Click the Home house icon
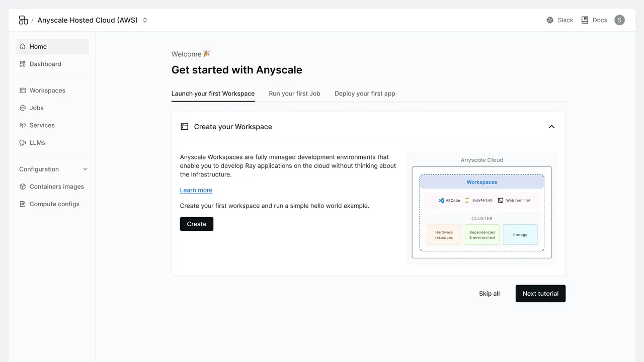Image resolution: width=644 pixels, height=362 pixels. coord(23,46)
